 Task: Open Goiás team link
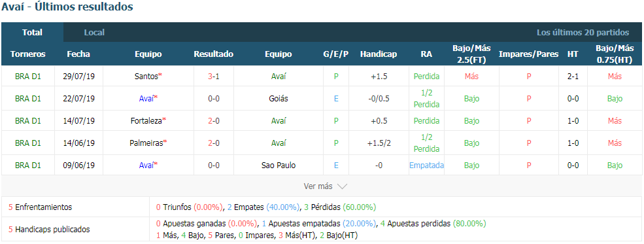click(x=279, y=99)
